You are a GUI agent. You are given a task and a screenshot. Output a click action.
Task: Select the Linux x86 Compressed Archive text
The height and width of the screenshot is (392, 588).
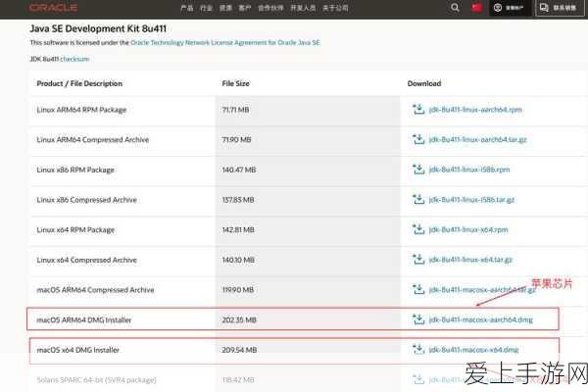pos(86,200)
